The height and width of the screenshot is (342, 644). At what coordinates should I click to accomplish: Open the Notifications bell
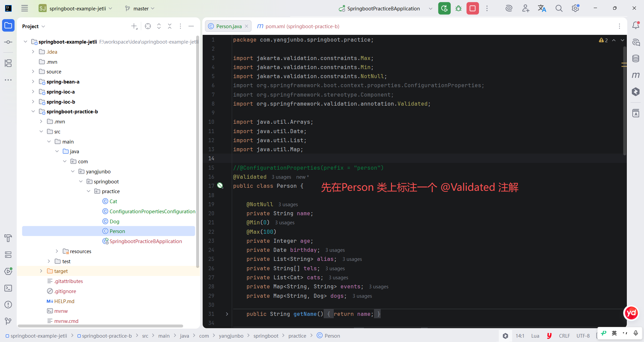(636, 25)
